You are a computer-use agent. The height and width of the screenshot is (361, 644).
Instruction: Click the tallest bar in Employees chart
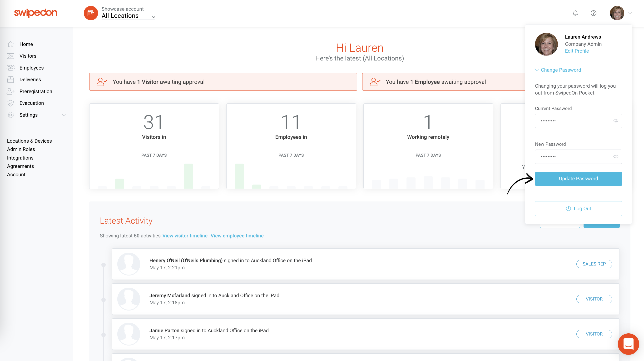tap(239, 176)
